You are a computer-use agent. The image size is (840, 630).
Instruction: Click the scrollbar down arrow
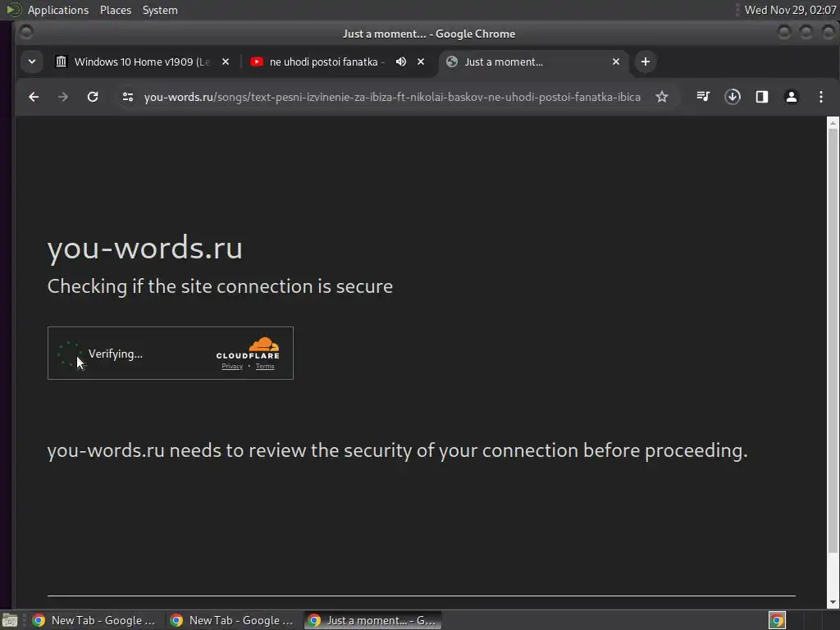(833, 603)
